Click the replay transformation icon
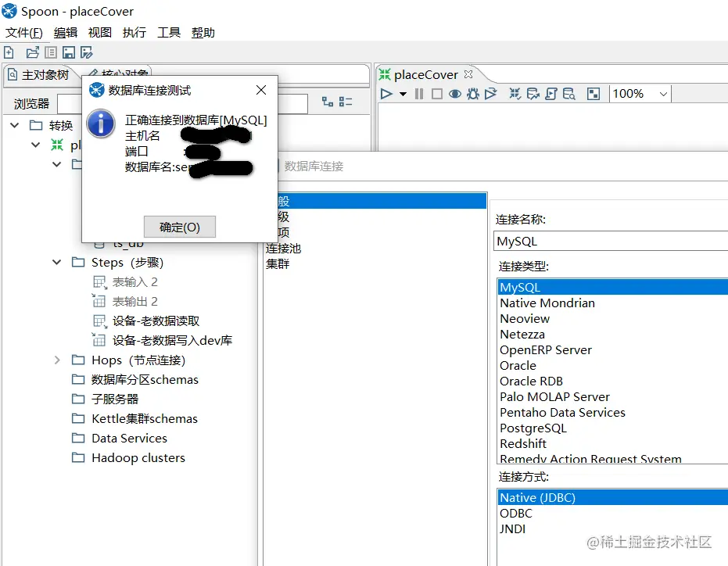Image resolution: width=728 pixels, height=566 pixels. click(x=491, y=94)
